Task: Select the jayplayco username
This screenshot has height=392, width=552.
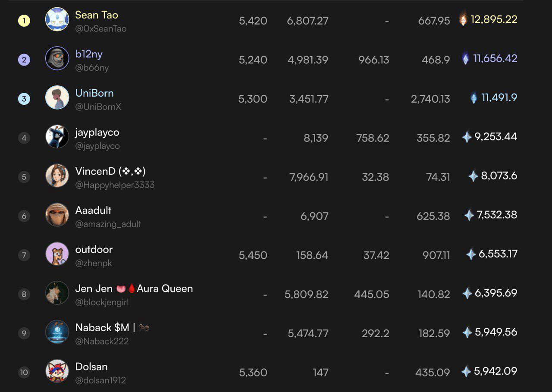Action: click(x=97, y=132)
